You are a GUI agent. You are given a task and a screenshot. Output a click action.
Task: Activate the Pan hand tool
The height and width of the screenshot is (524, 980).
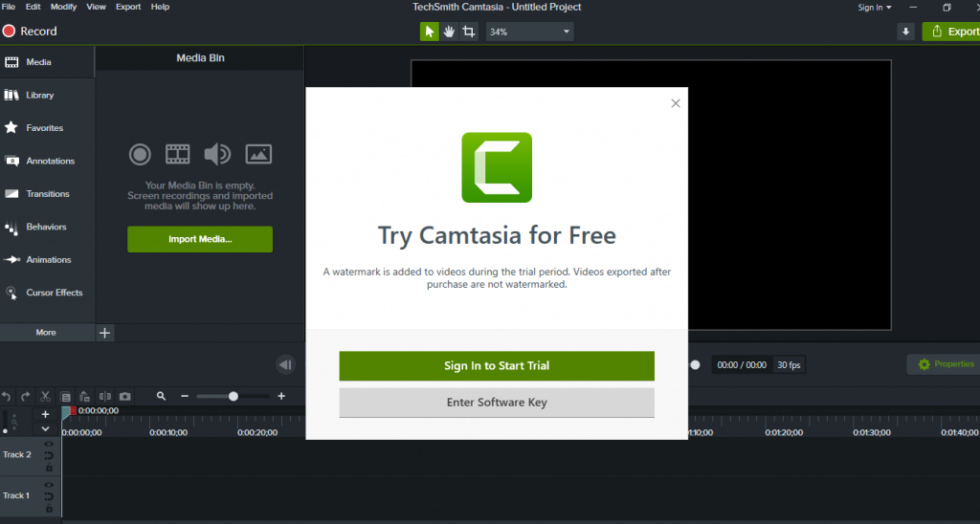[x=449, y=32]
